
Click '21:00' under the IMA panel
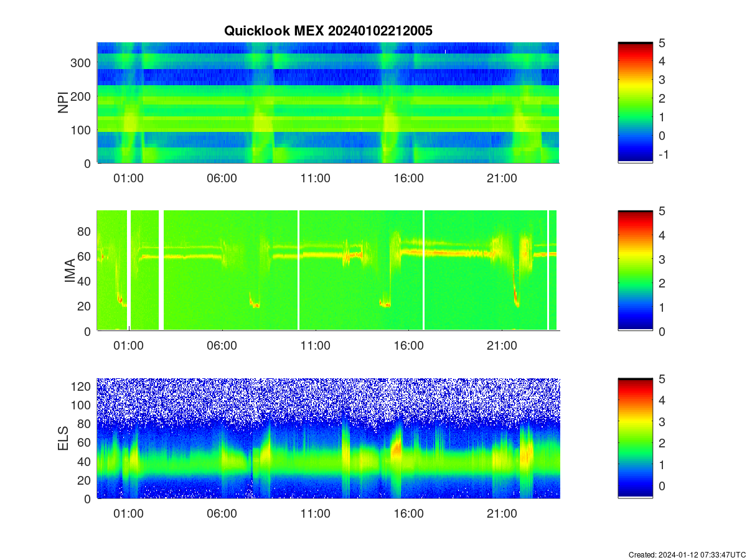coord(502,346)
